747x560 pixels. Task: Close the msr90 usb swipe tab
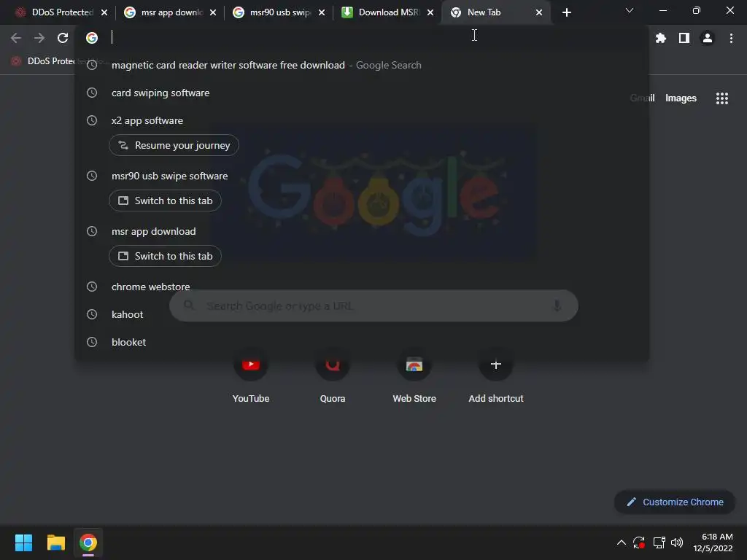pyautogui.click(x=322, y=12)
